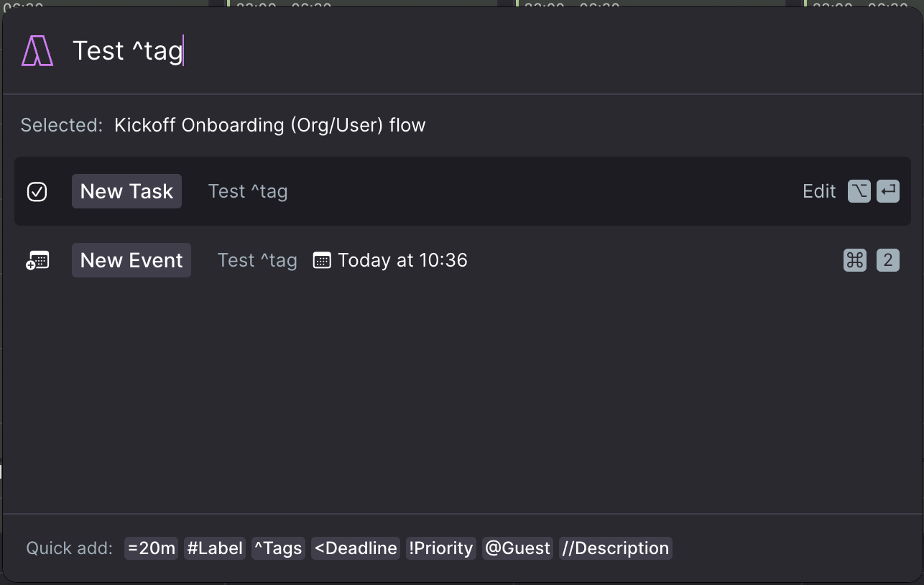Image resolution: width=924 pixels, height=585 pixels.
Task: Insert the =20m duration quick add chip
Action: tap(152, 548)
